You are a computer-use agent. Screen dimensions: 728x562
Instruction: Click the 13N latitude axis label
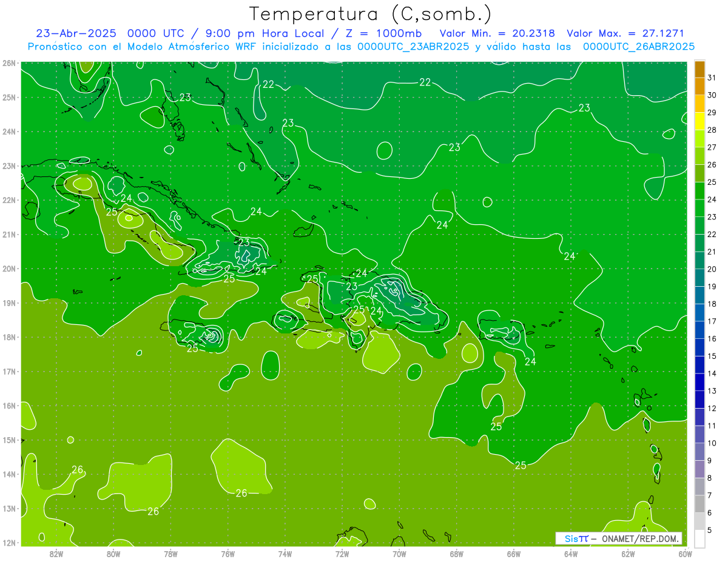pos(8,509)
